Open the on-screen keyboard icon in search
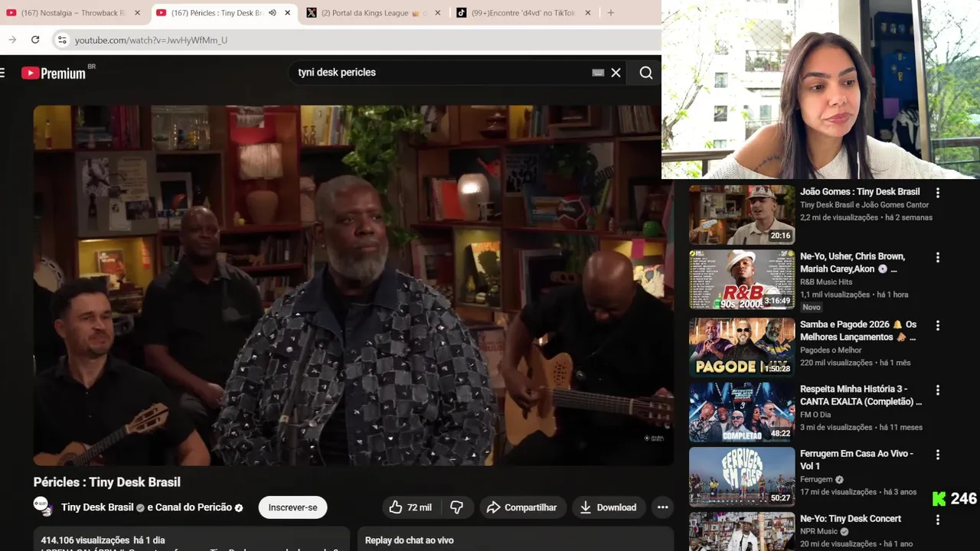980x551 pixels. 598,73
